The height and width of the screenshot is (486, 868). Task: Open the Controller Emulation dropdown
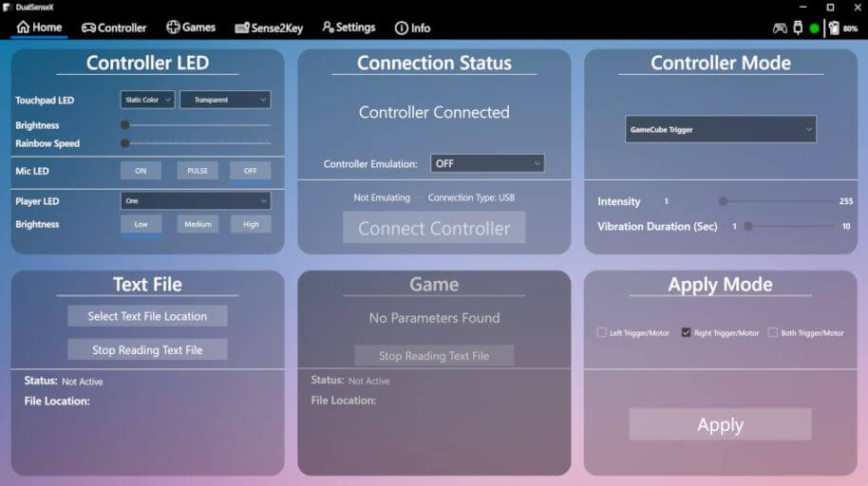487,163
